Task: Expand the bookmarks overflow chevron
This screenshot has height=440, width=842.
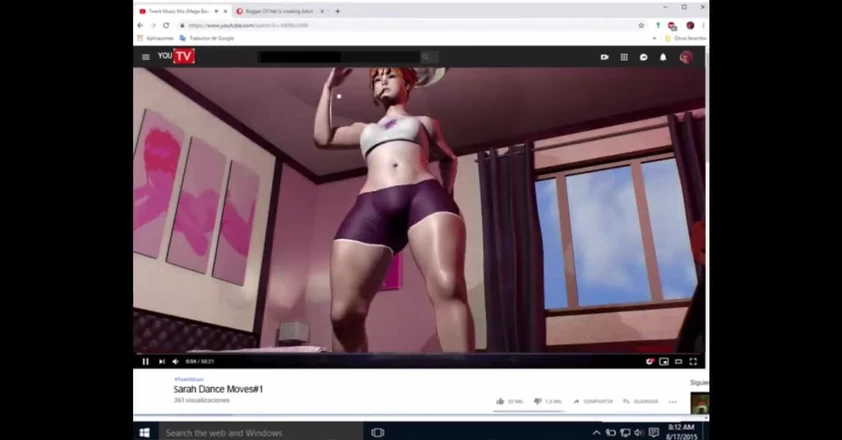Action: point(654,38)
